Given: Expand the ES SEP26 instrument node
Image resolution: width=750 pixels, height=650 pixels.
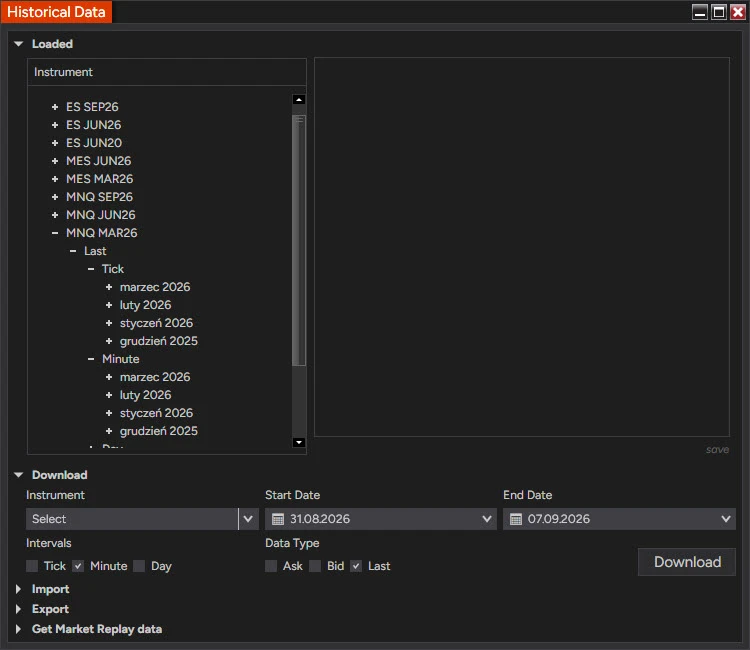Looking at the screenshot, I should pos(55,107).
